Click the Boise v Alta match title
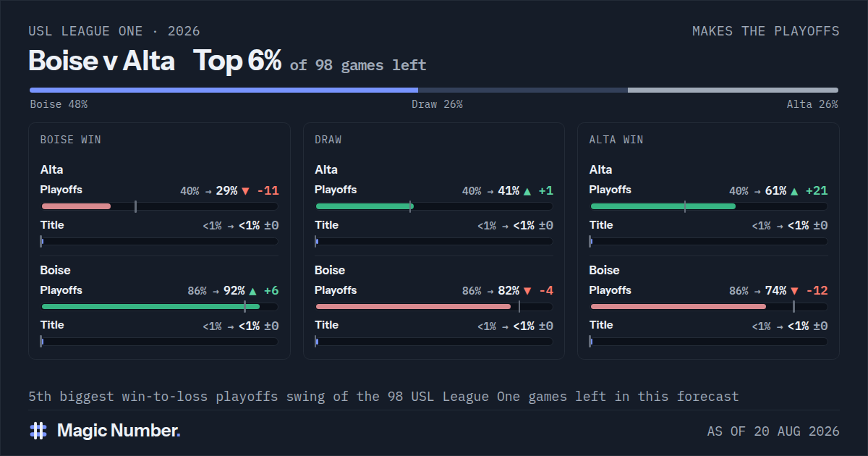The image size is (868, 456). [x=101, y=62]
